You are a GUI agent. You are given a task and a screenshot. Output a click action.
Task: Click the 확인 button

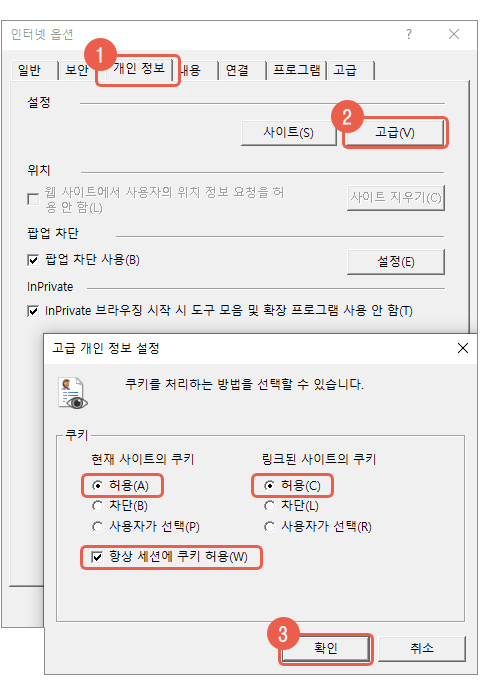click(326, 648)
